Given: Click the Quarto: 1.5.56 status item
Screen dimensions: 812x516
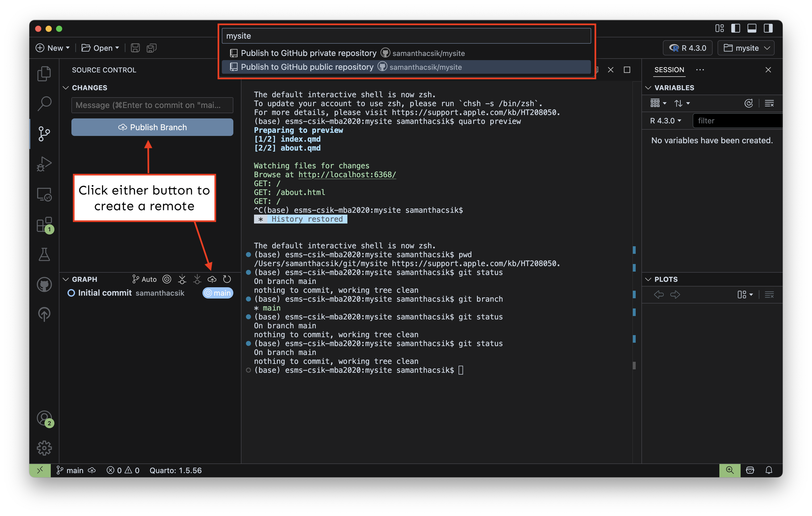Looking at the screenshot, I should (x=175, y=470).
